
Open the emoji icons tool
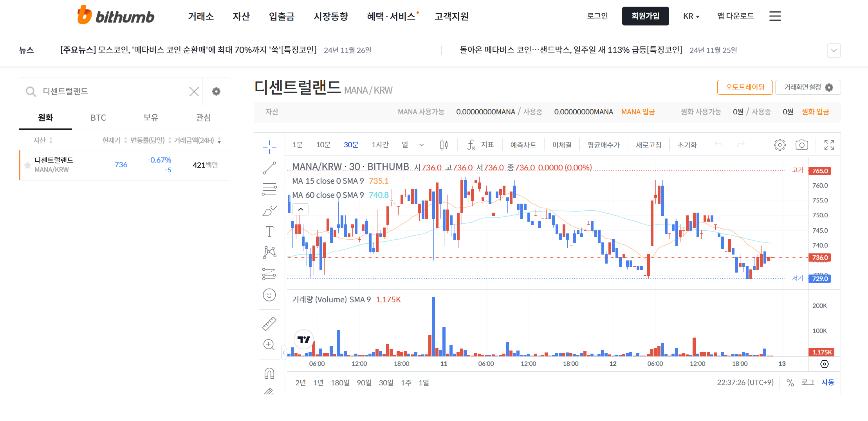click(x=269, y=295)
